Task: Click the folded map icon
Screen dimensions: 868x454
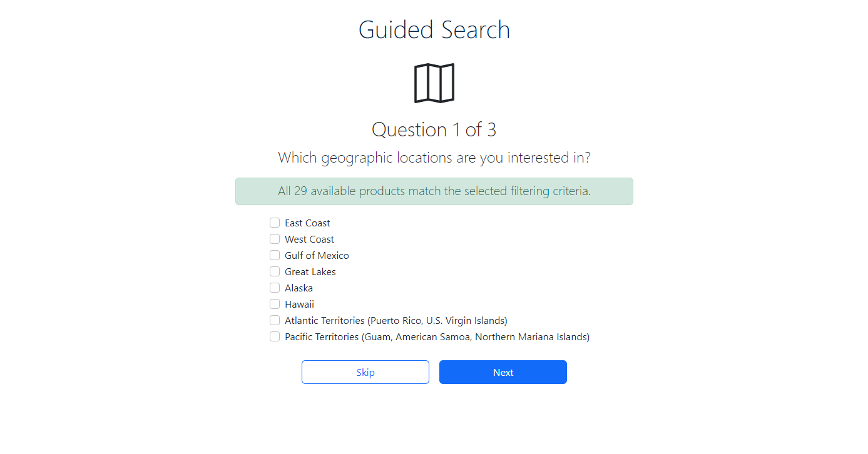Action: pos(434,82)
